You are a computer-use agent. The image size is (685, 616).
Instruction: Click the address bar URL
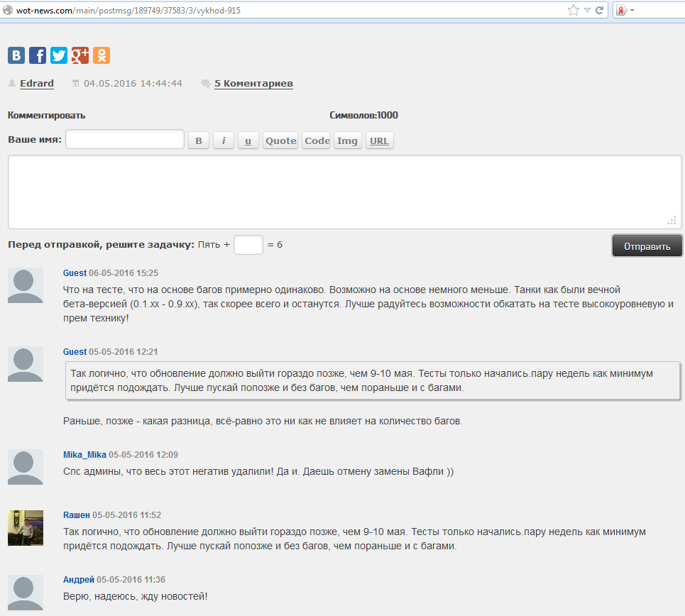(128, 11)
